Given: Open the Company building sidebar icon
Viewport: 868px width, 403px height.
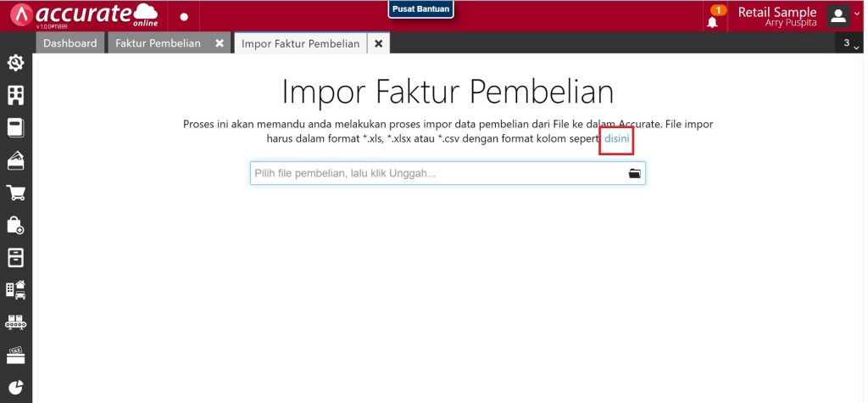Looking at the screenshot, I should click(15, 95).
